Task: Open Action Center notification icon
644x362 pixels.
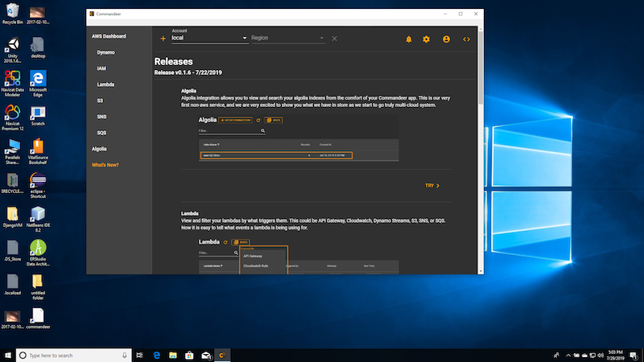Action: (x=634, y=356)
